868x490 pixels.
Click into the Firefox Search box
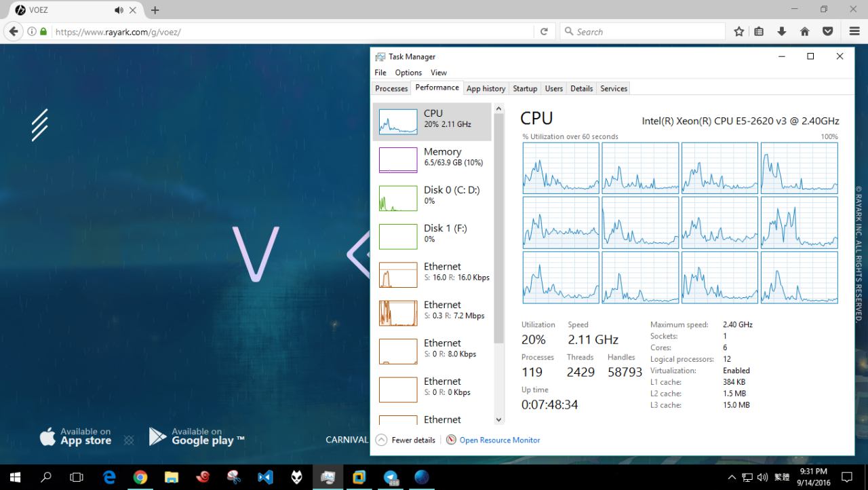[x=642, y=31]
